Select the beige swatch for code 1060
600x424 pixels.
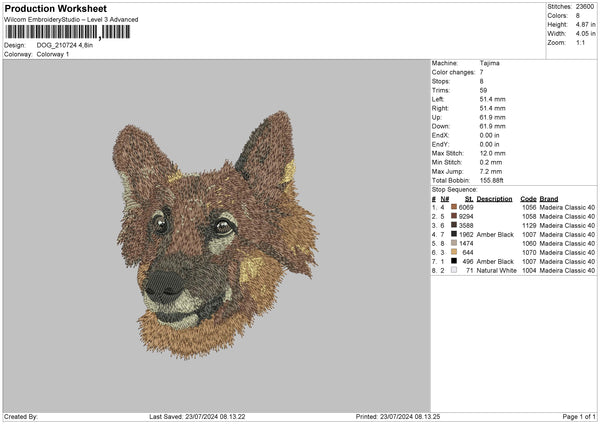(454, 243)
